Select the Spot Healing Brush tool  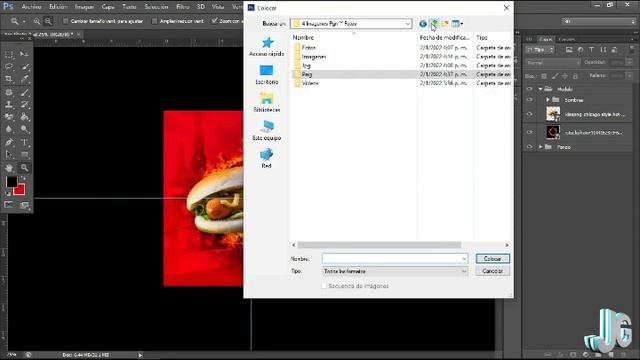click(9, 93)
